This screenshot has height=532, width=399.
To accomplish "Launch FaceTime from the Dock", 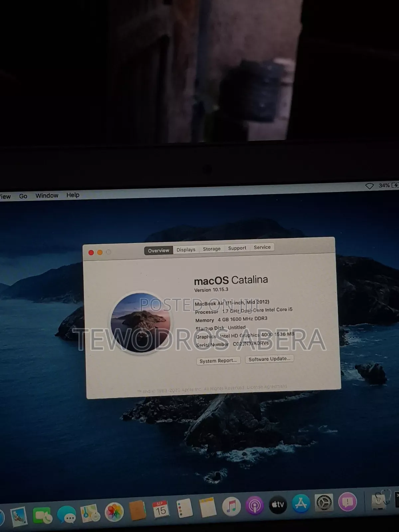I will pyautogui.click(x=42, y=515).
